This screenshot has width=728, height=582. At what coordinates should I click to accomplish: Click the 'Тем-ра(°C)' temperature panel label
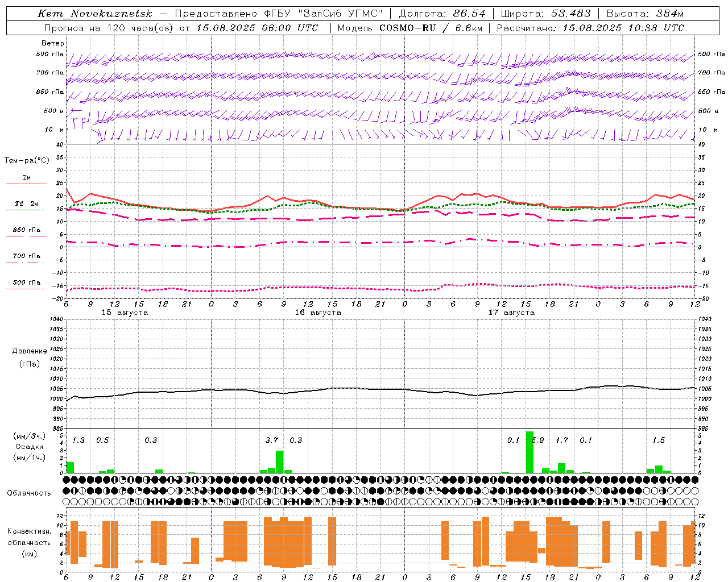27,161
